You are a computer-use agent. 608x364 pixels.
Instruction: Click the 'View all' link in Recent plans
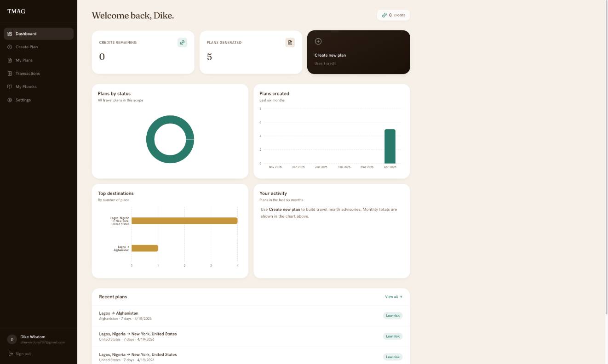394,297
